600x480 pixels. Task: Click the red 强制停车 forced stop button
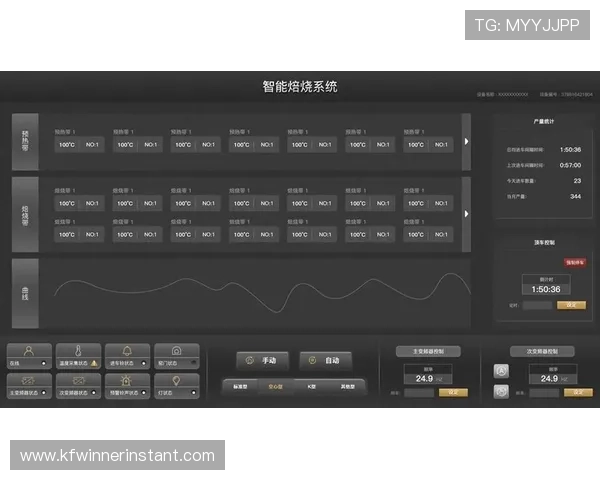click(x=577, y=262)
